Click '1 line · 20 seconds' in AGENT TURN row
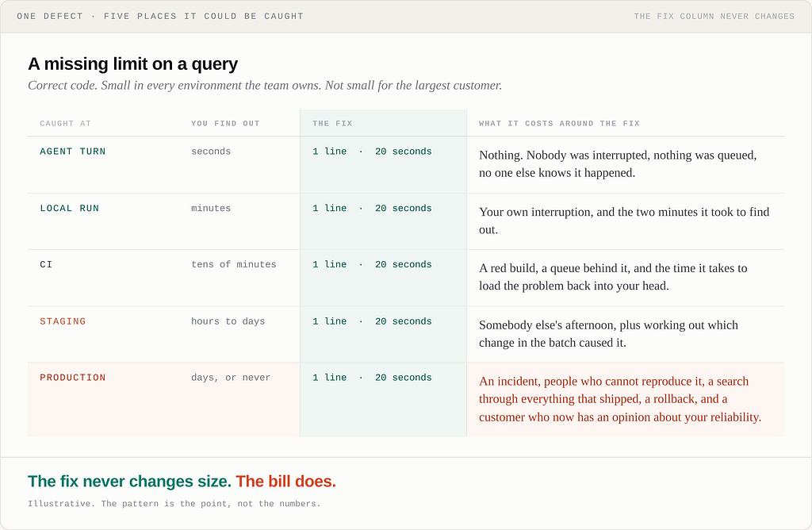Image resolution: width=812 pixels, height=530 pixels. coord(372,152)
